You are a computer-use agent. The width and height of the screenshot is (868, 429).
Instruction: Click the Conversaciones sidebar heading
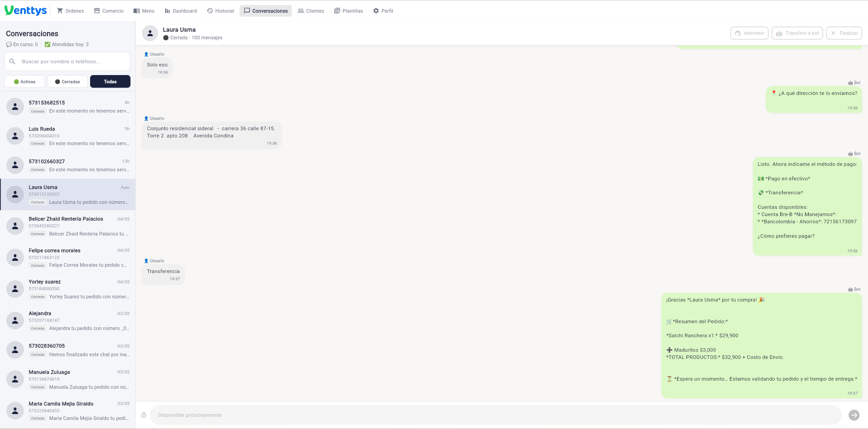coord(32,33)
